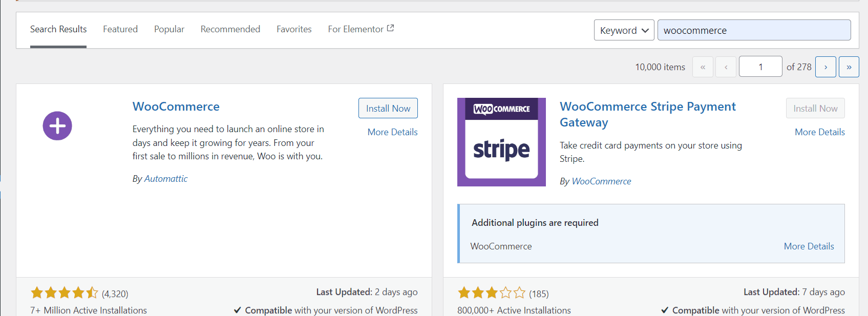
Task: Click the (185) ratings count
Action: (x=539, y=294)
